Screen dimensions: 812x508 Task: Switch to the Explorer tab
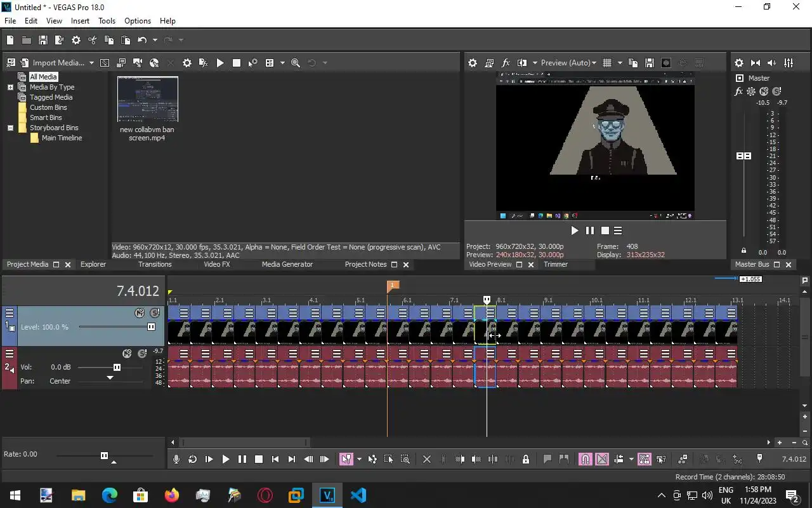tap(93, 264)
